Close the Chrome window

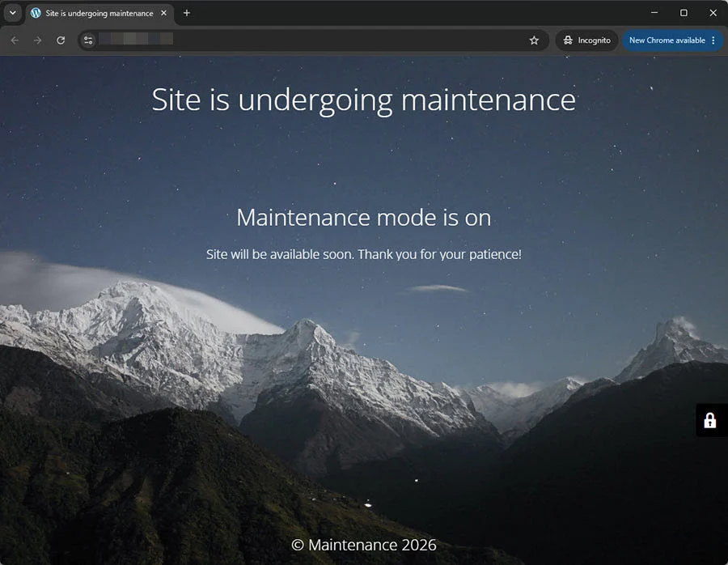(713, 13)
